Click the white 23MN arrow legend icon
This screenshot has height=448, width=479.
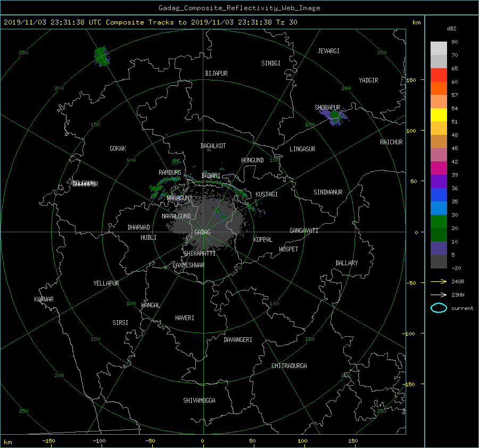439,295
